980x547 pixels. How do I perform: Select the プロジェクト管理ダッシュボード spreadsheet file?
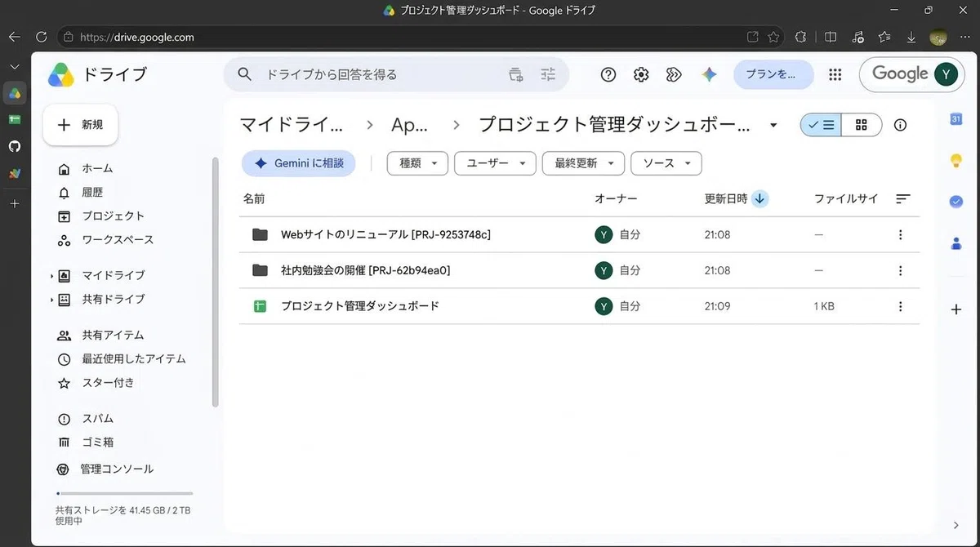pyautogui.click(x=578, y=306)
